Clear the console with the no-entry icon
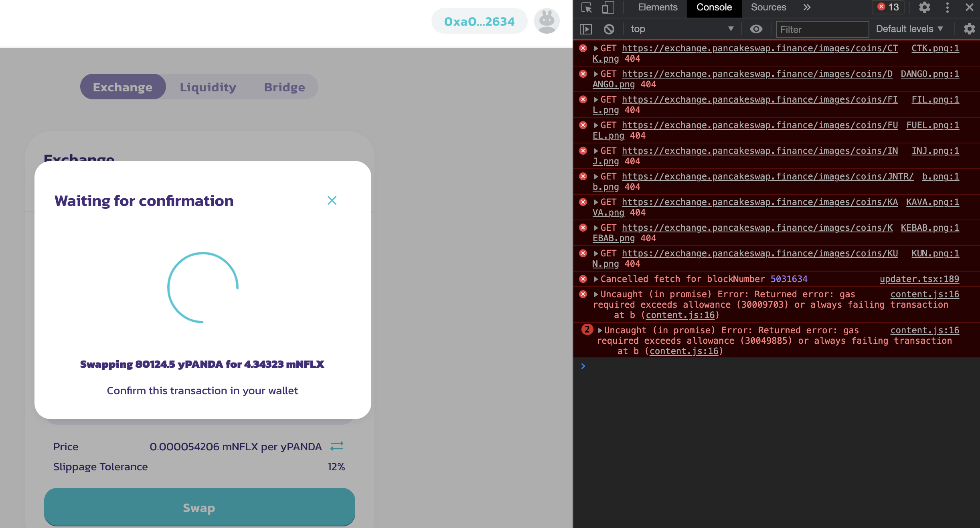This screenshot has height=528, width=980. coord(609,29)
